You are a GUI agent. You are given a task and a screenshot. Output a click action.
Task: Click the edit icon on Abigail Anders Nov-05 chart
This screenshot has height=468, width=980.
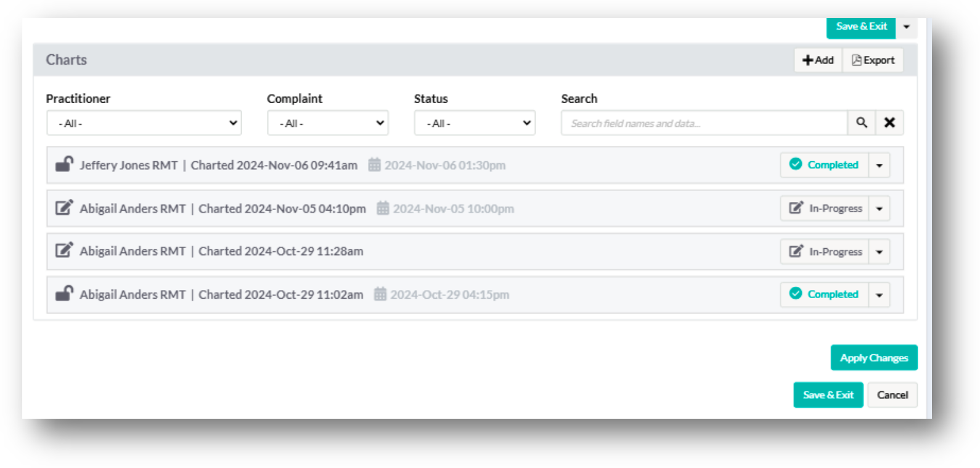[x=64, y=208]
